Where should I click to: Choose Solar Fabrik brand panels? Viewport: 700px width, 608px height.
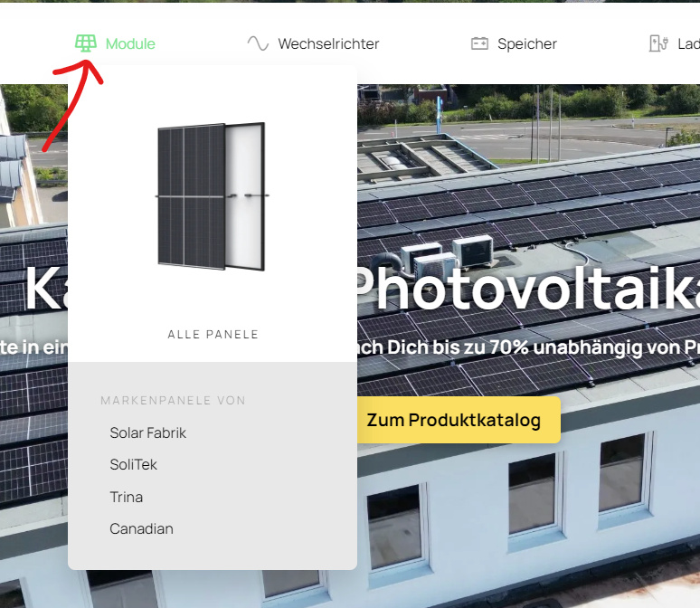[x=148, y=432]
